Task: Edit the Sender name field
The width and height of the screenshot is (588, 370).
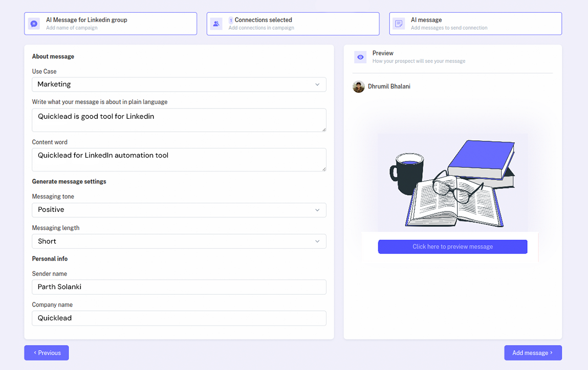Action: point(179,287)
